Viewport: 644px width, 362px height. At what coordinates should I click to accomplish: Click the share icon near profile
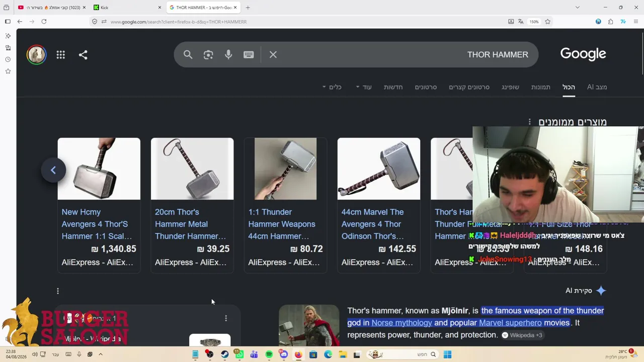click(83, 55)
